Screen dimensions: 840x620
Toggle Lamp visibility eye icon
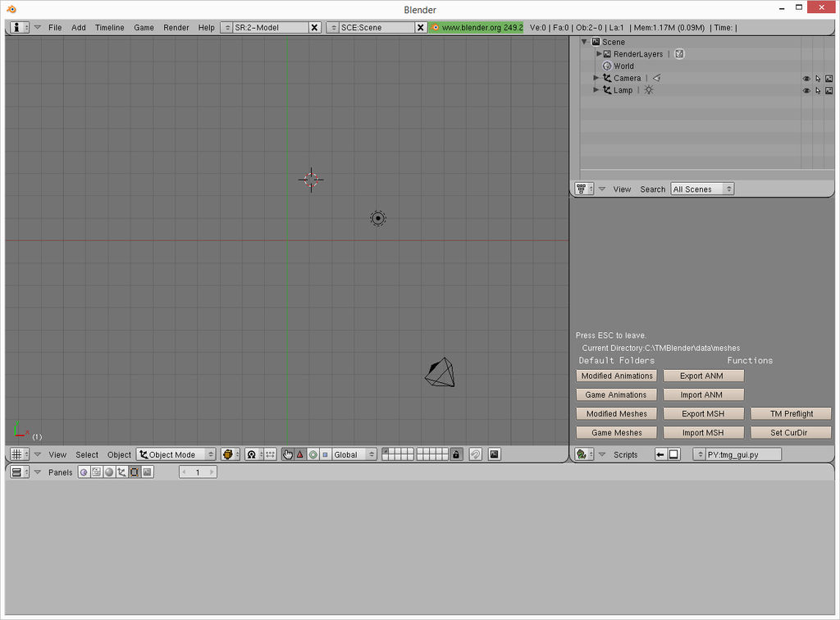pos(806,90)
